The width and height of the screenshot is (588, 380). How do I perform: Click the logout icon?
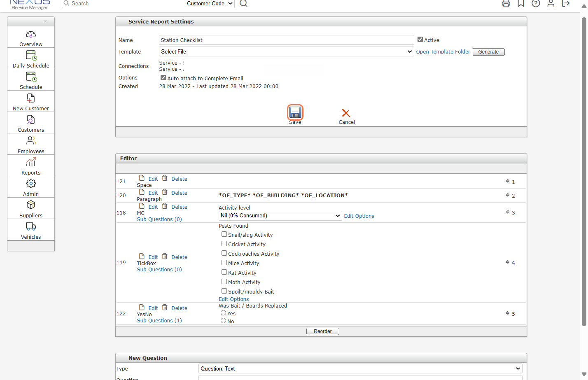(566, 3)
